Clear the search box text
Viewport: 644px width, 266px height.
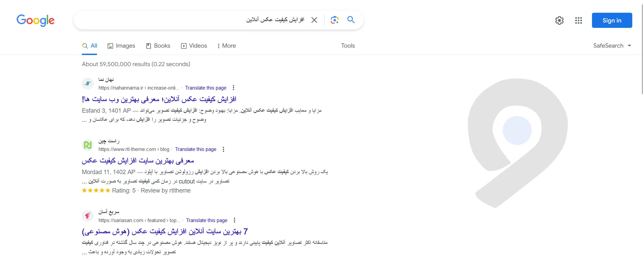tap(314, 20)
